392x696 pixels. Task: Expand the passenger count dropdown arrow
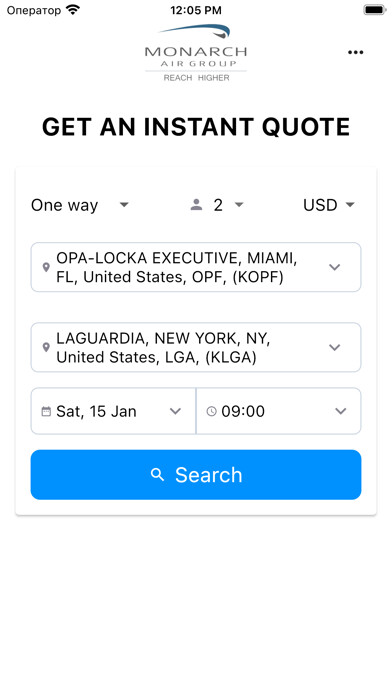[239, 205]
